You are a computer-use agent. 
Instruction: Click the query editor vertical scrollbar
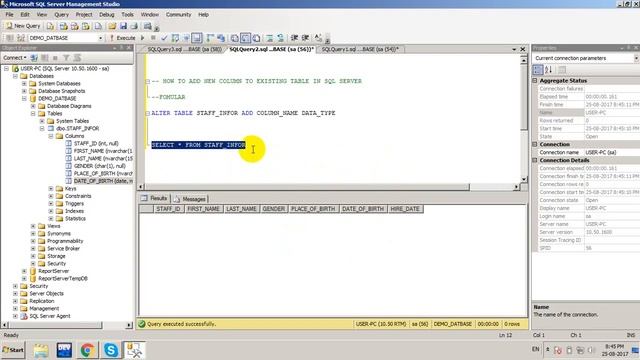(524, 119)
